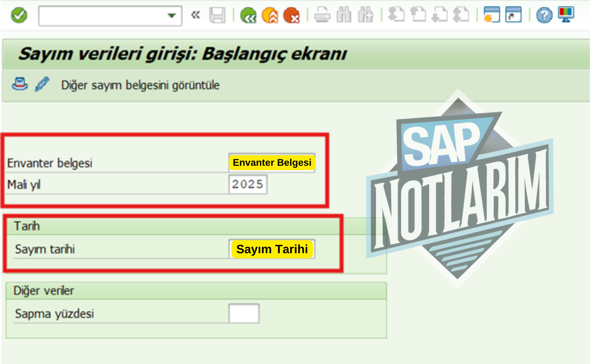Viewport: 590px width, 364px height.
Task: Click the Print icon
Action: [x=322, y=15]
